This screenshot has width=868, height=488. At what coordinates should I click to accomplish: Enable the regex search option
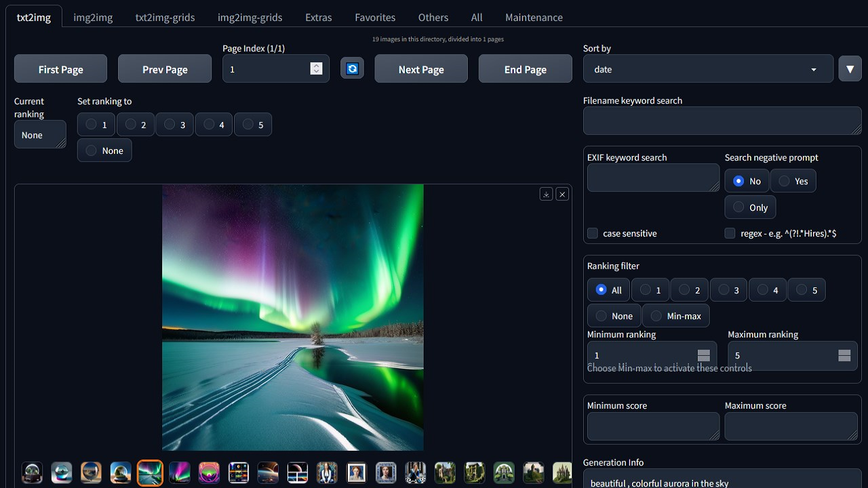click(730, 233)
